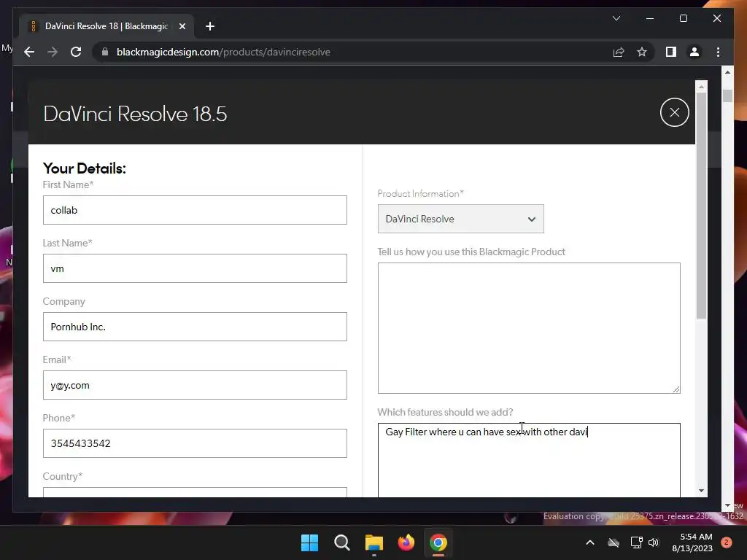Click dialog scrollbar up arrow
The height and width of the screenshot is (560, 747).
click(701, 87)
